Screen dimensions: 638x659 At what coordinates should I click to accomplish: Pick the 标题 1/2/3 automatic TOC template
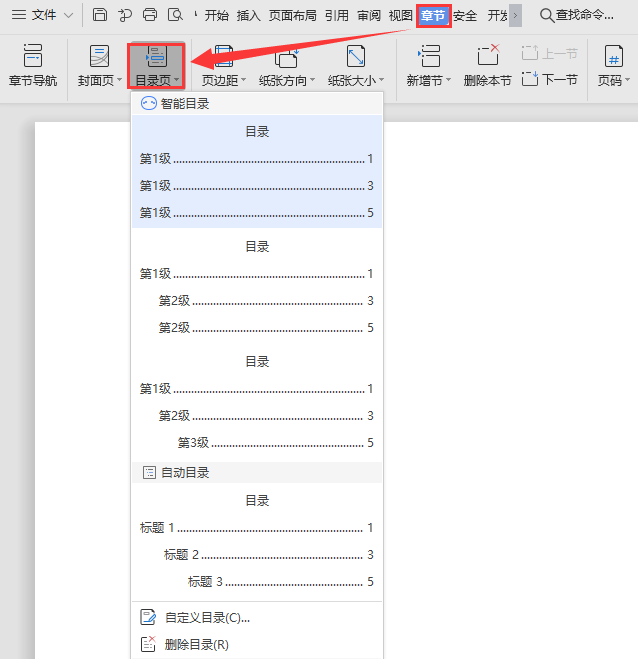[x=257, y=541]
